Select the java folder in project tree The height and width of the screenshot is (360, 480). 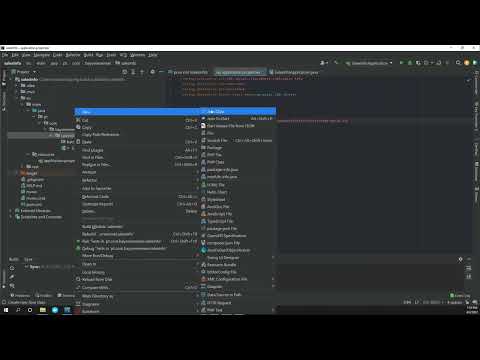(x=38, y=110)
